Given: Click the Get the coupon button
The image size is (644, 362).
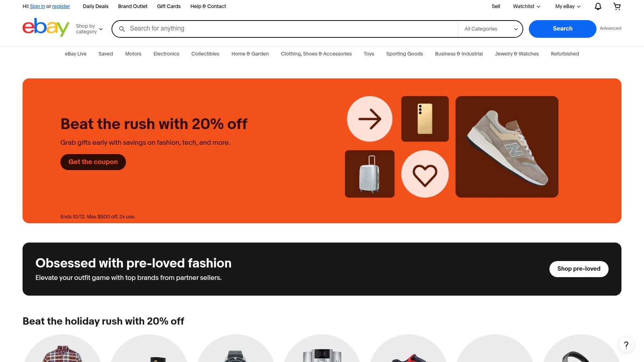Looking at the screenshot, I should pos(93,162).
